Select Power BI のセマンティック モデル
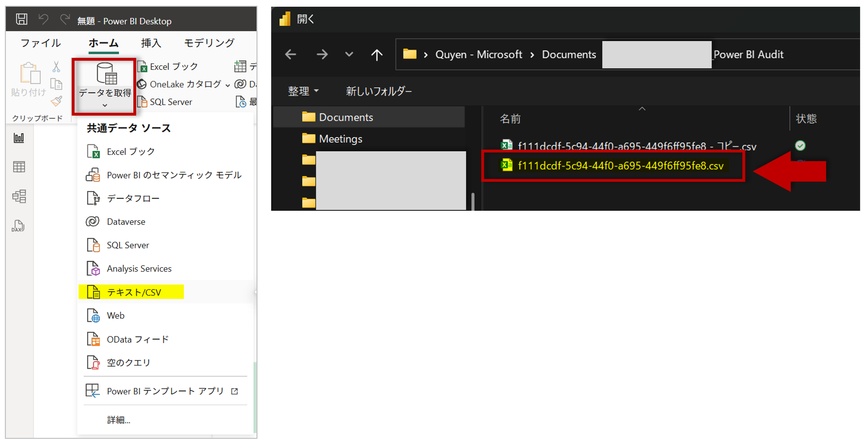Screen dimensions: 868x445 click(166, 175)
